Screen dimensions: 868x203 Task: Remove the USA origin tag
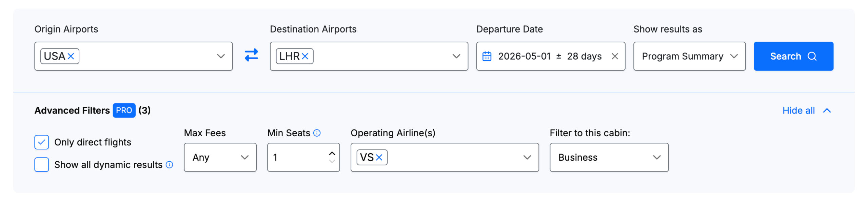71,56
